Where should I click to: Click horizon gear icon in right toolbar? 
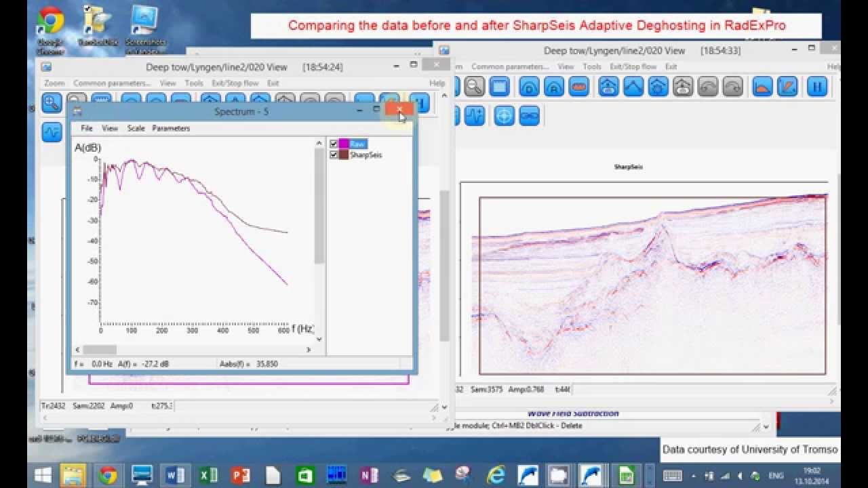click(x=658, y=87)
